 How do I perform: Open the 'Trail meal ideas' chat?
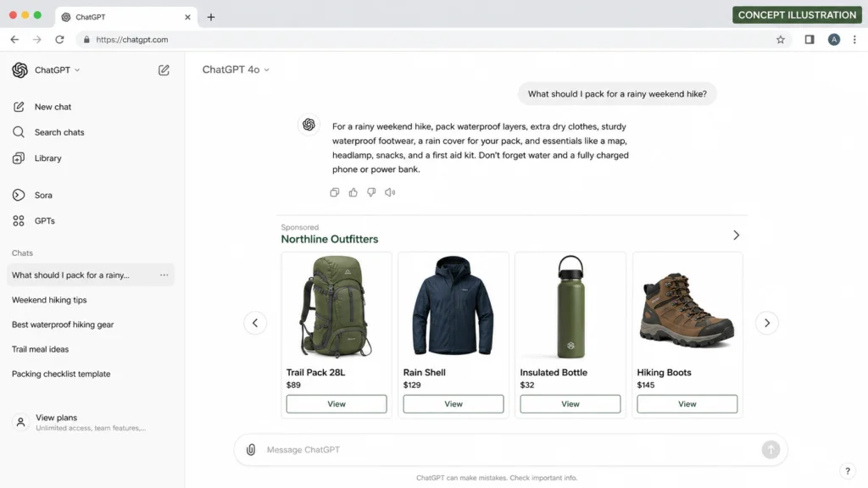click(x=41, y=349)
